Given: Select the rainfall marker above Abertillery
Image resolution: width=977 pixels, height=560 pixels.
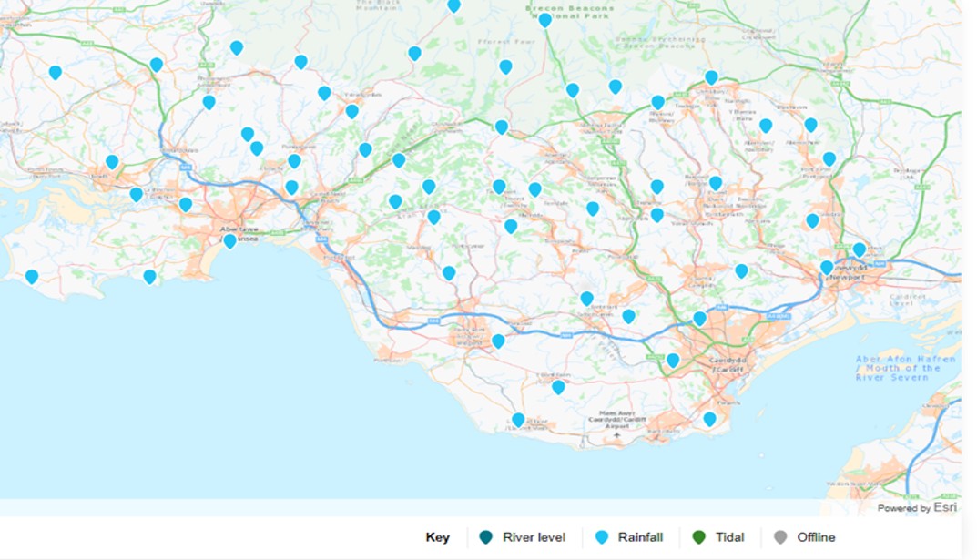Looking at the screenshot, I should click(x=766, y=126).
